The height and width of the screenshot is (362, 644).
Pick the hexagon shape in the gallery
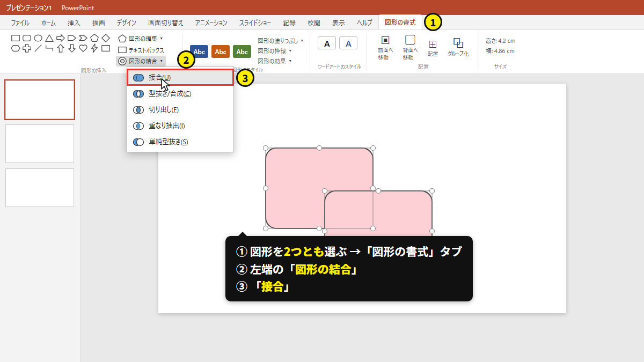[x=16, y=48]
